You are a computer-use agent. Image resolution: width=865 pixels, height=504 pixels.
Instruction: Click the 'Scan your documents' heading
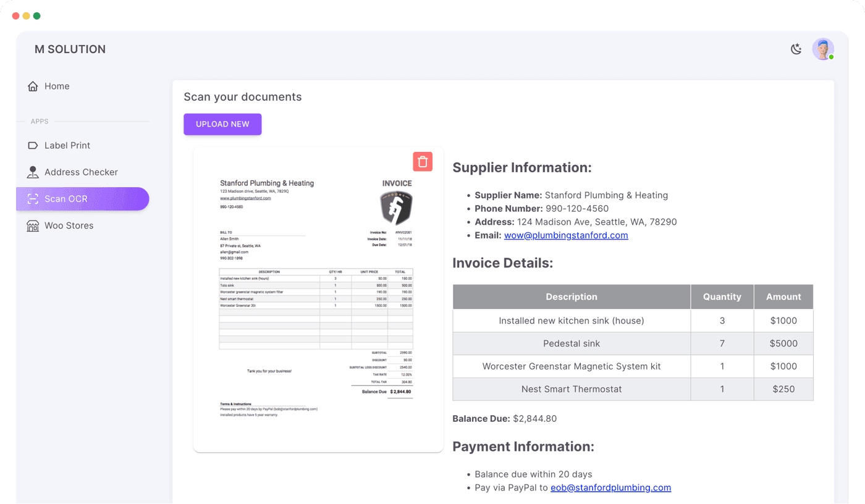click(243, 97)
